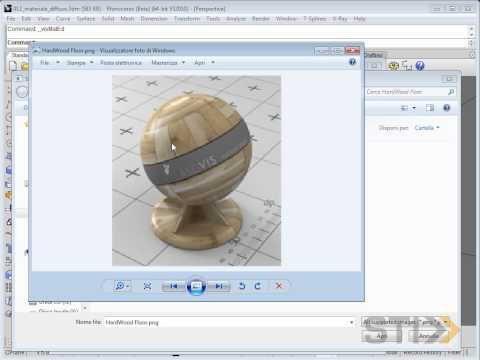Toggle the preview pane icon in file dialog
Screen dimensions: 480x360
tap(430, 108)
